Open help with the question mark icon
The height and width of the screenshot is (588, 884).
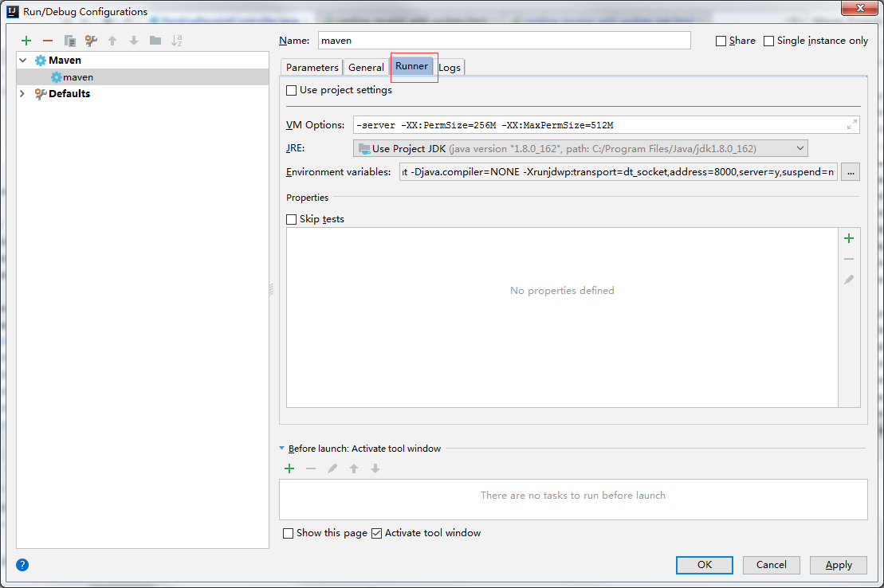click(22, 565)
